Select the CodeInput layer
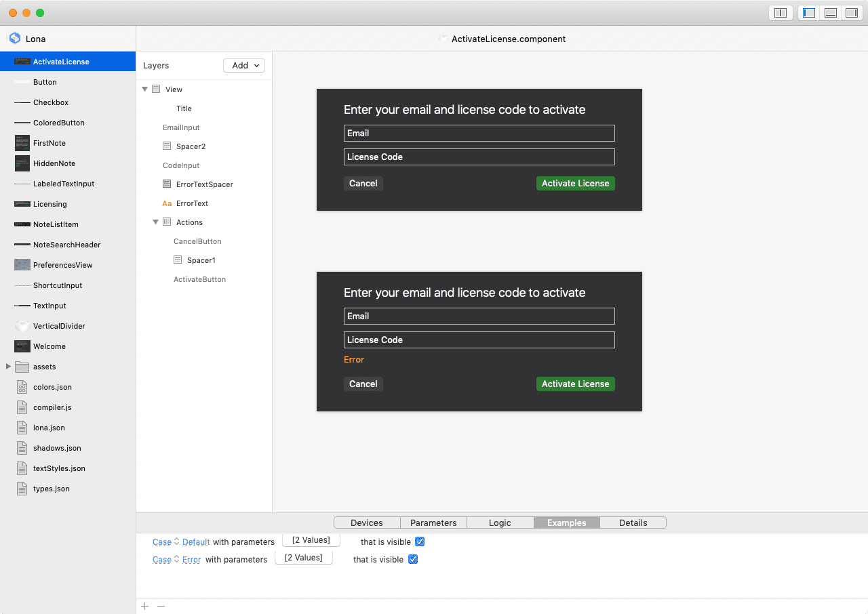Screen dimensions: 868x614 pos(181,165)
